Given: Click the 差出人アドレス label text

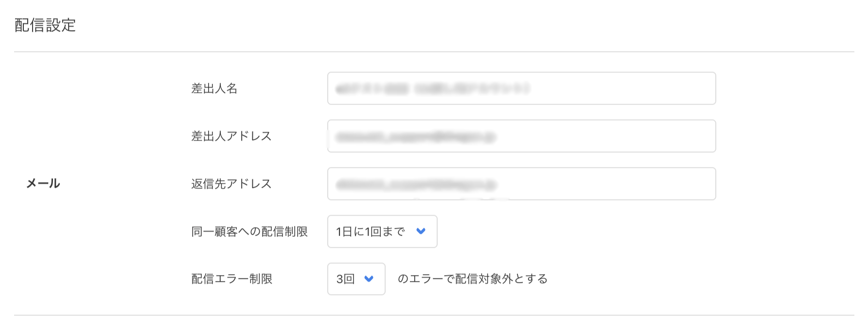Looking at the screenshot, I should coord(230,136).
